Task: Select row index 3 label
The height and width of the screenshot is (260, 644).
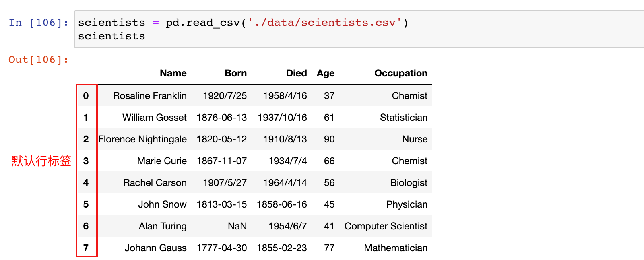Action: click(86, 161)
